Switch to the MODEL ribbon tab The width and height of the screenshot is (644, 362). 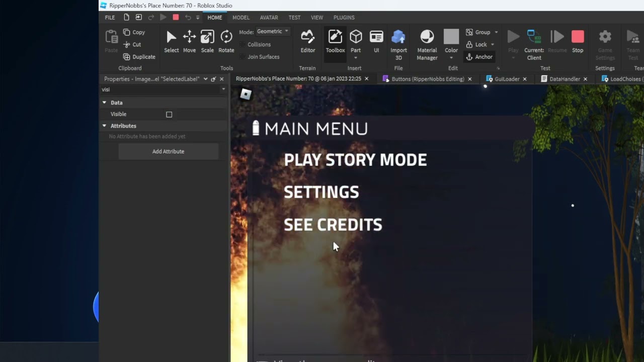(240, 18)
